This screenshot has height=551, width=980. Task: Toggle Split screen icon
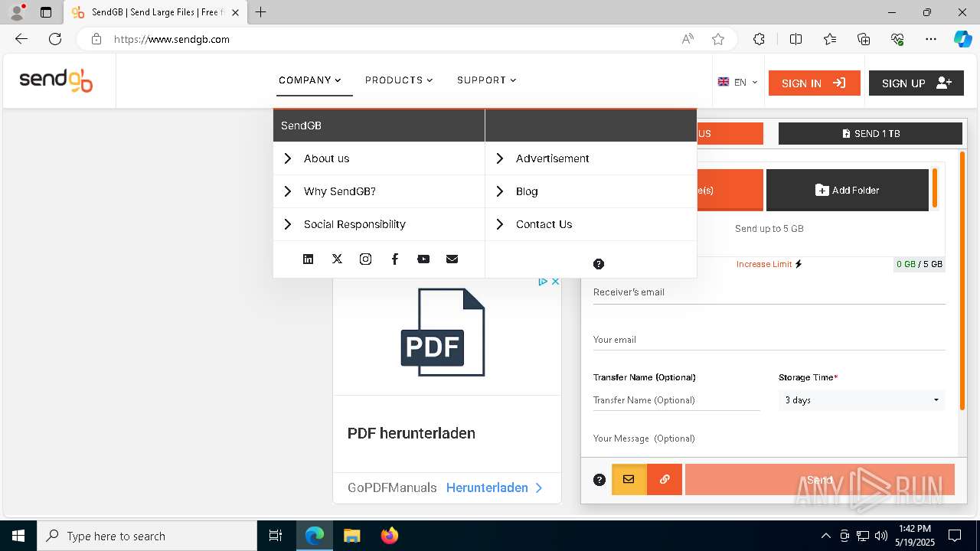click(795, 39)
